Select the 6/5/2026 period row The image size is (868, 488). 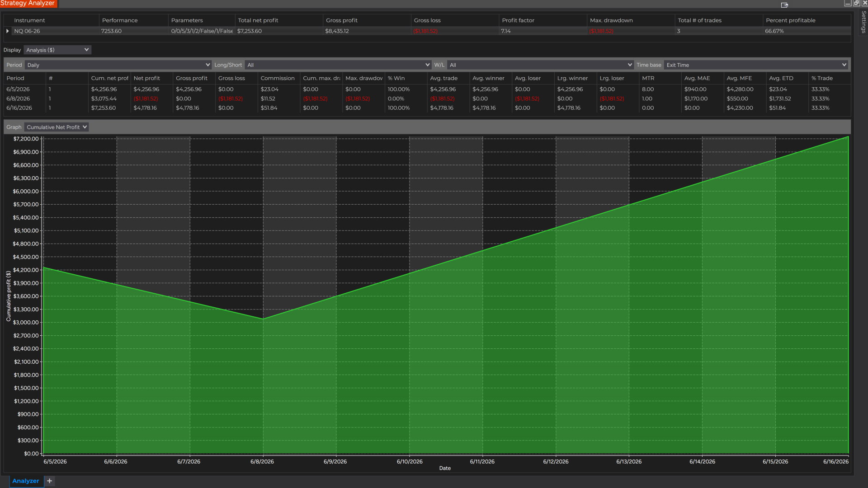427,89
